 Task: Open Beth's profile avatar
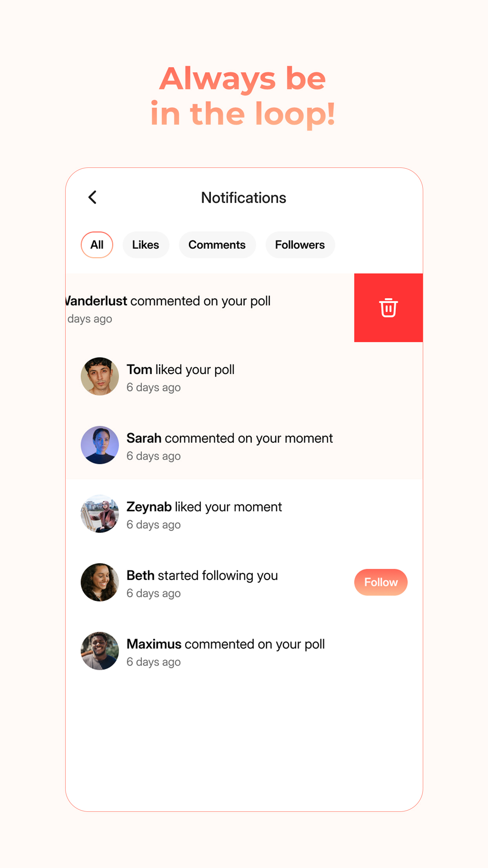(100, 582)
